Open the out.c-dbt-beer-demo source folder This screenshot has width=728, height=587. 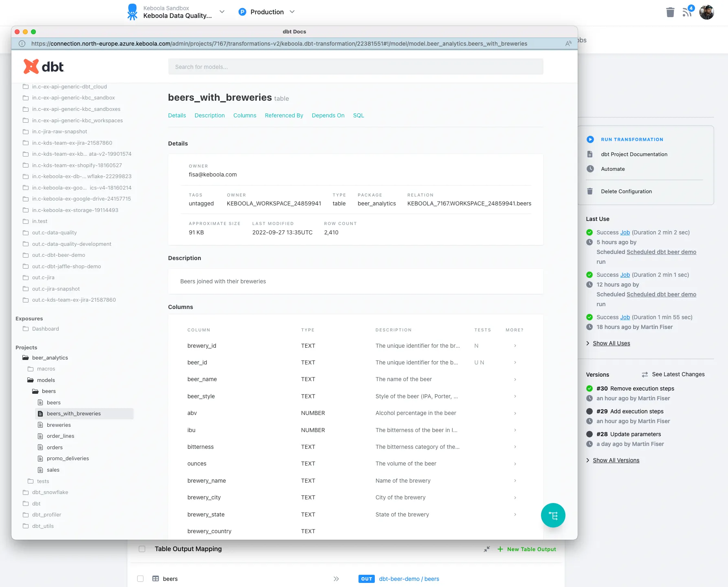58,255
